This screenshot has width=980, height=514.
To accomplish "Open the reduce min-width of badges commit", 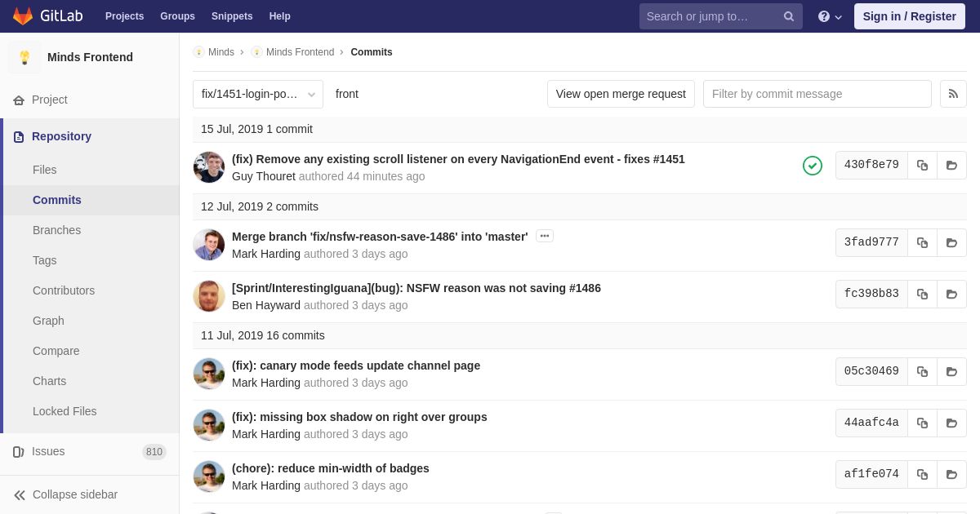I will (331, 468).
